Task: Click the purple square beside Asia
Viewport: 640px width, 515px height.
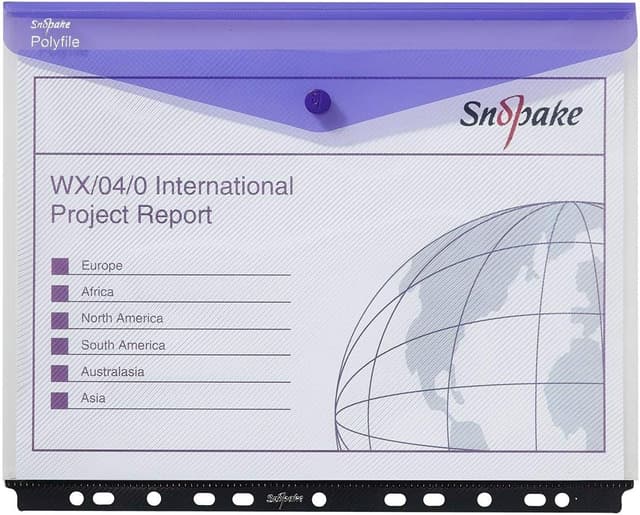Action: [x=60, y=400]
